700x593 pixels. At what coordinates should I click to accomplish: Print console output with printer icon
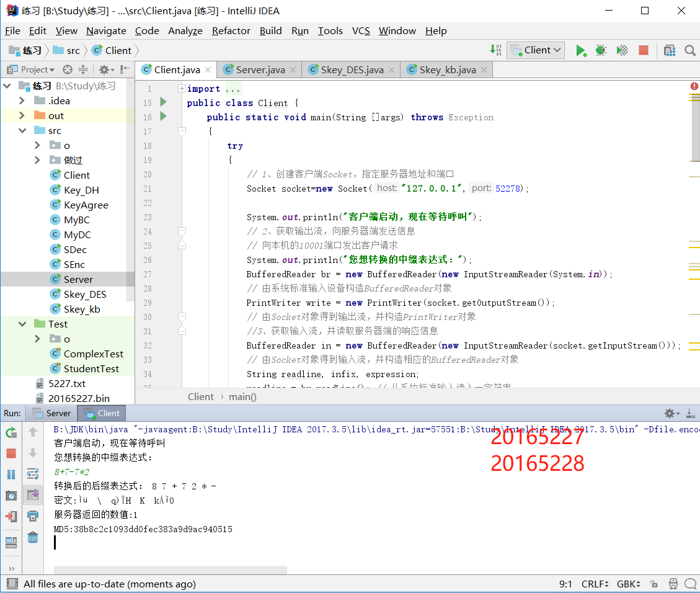pos(33,516)
